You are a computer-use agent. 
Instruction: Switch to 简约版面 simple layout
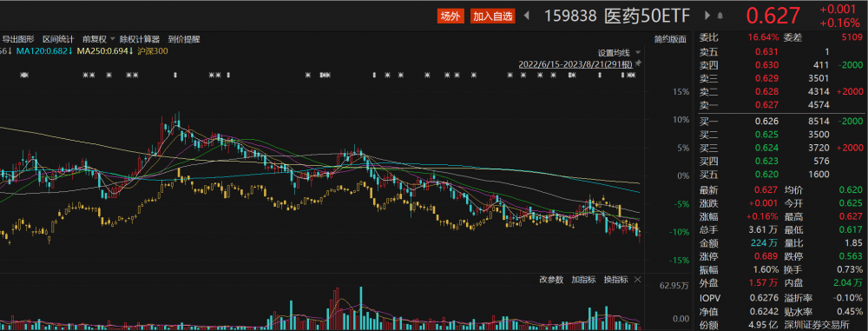(x=670, y=39)
